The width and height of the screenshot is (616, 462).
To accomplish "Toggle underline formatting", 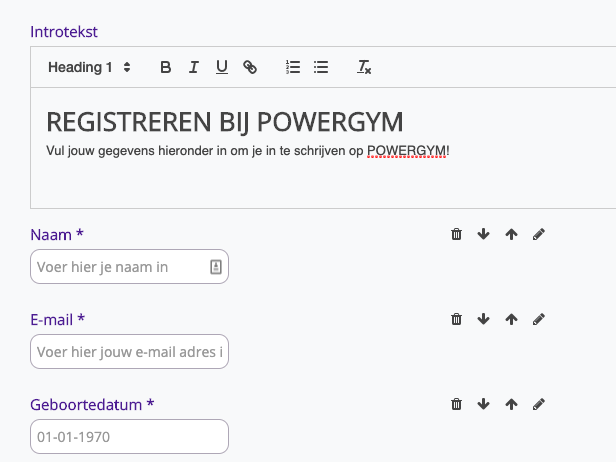I will click(222, 67).
